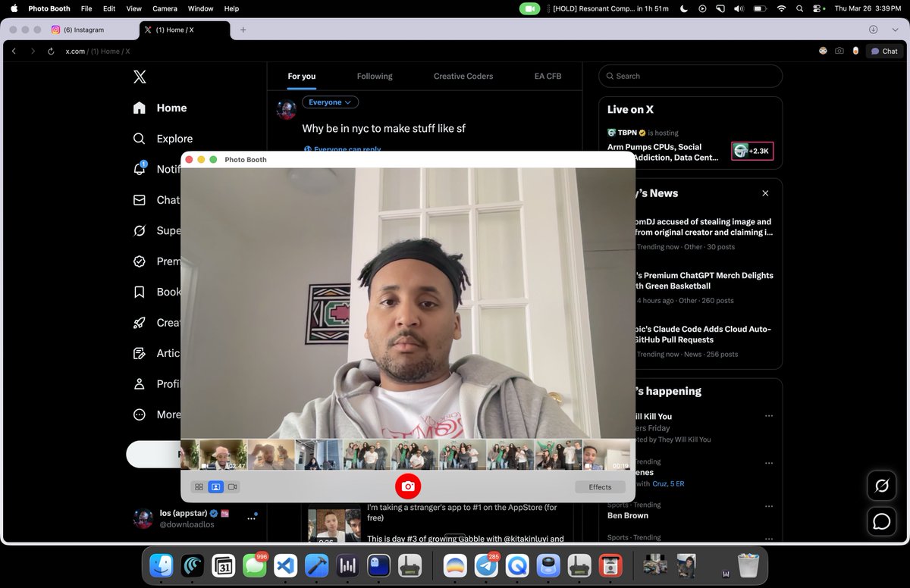Open the Apple menu
Image resolution: width=910 pixels, height=588 pixels.
(14, 8)
